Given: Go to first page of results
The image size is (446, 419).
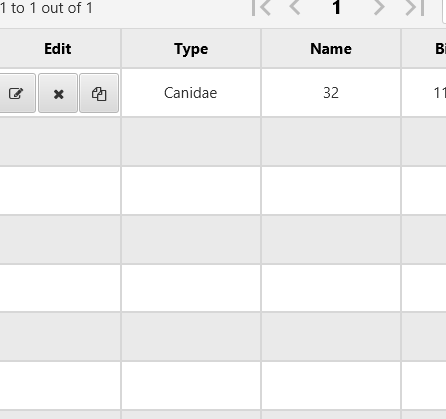Looking at the screenshot, I should click(261, 7).
